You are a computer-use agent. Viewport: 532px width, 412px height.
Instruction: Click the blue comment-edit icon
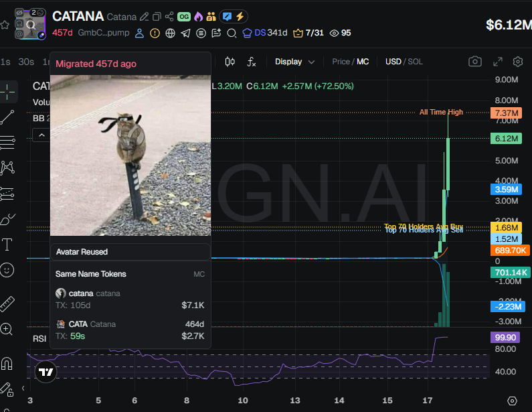227,17
